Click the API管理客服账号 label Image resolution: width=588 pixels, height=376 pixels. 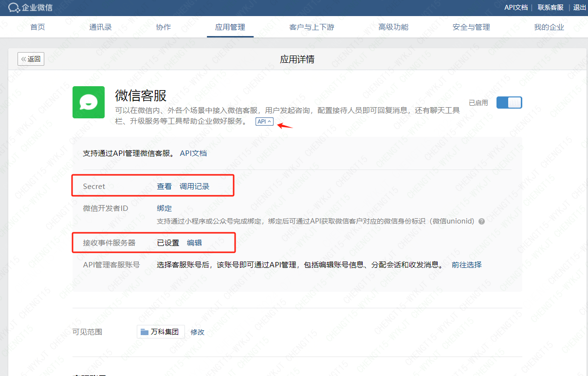pyautogui.click(x=111, y=264)
